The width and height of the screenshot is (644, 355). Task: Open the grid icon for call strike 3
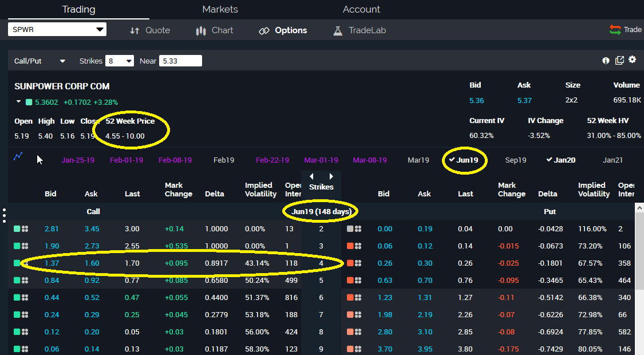(x=25, y=246)
